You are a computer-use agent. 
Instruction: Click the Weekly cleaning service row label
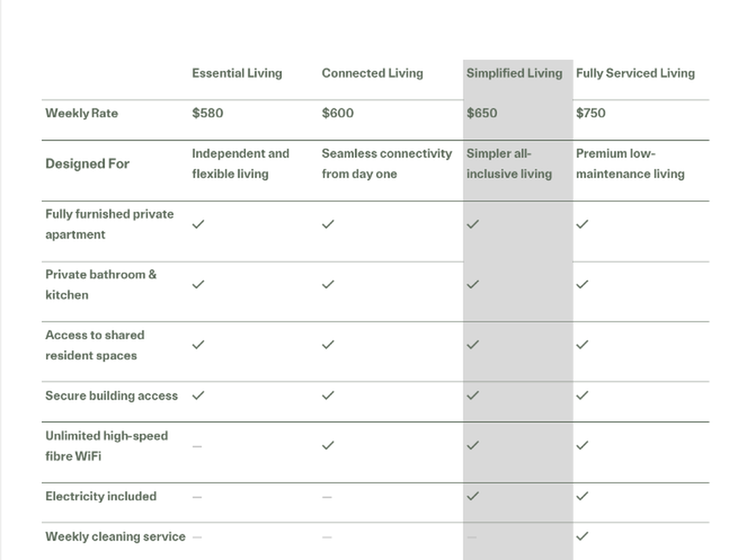115,537
